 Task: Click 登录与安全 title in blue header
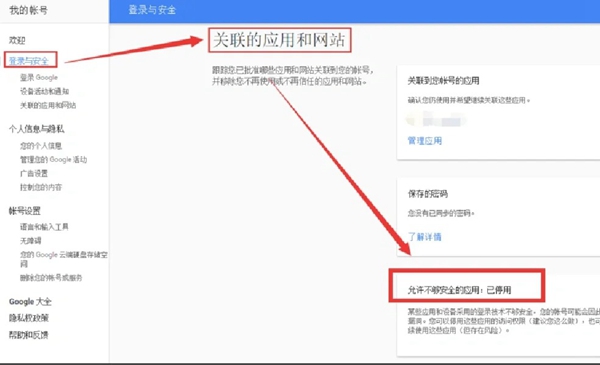[152, 10]
